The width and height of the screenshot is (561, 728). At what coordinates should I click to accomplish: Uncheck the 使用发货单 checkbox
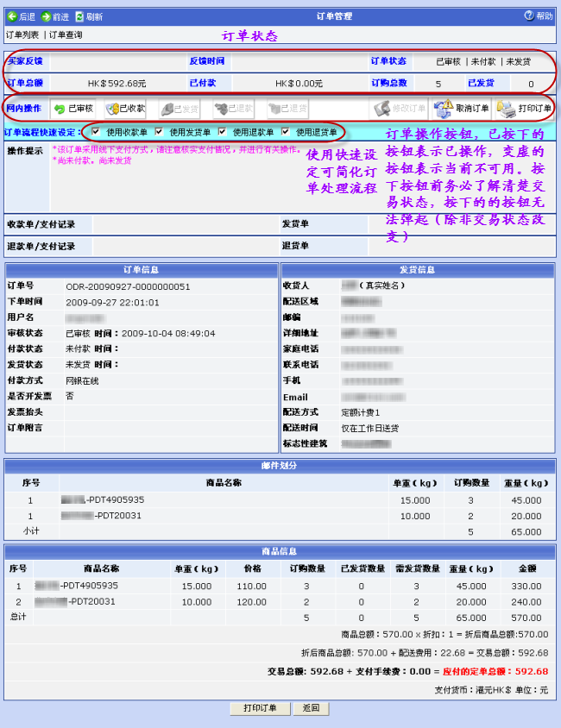coord(159,132)
